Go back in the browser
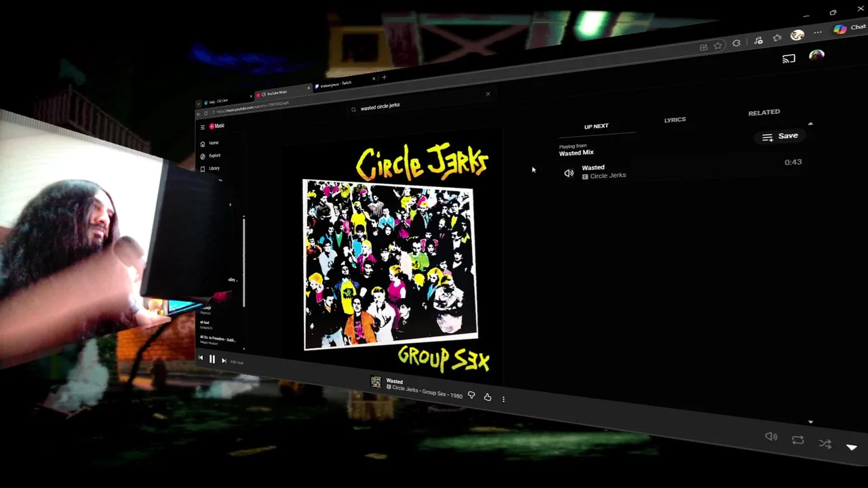Image resolution: width=868 pixels, height=488 pixels. click(x=199, y=114)
